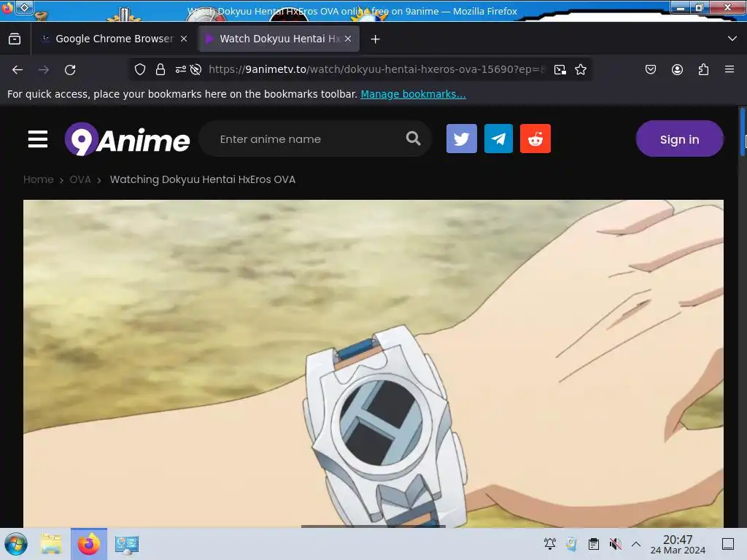747x560 pixels.
Task: Go back to previous page
Action: [x=18, y=70]
